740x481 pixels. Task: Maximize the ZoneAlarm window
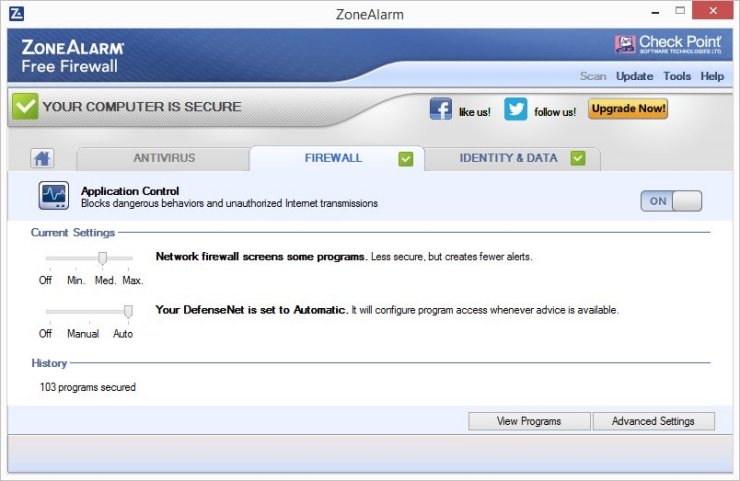[x=680, y=10]
